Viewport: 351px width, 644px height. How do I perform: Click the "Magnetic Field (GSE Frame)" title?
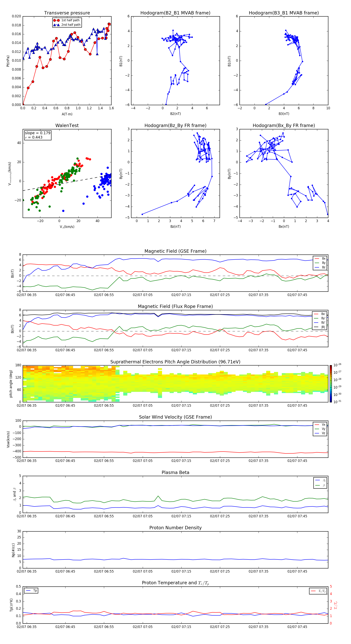point(175,251)
